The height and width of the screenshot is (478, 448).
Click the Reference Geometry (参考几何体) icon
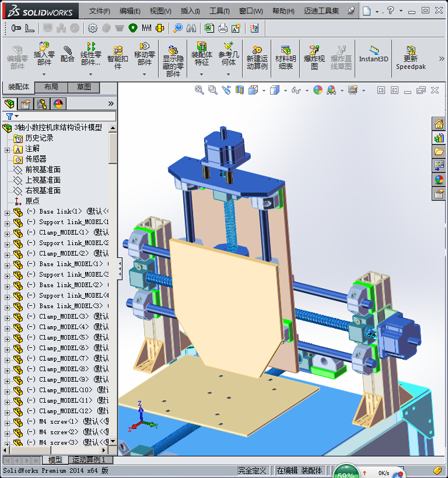(228, 54)
